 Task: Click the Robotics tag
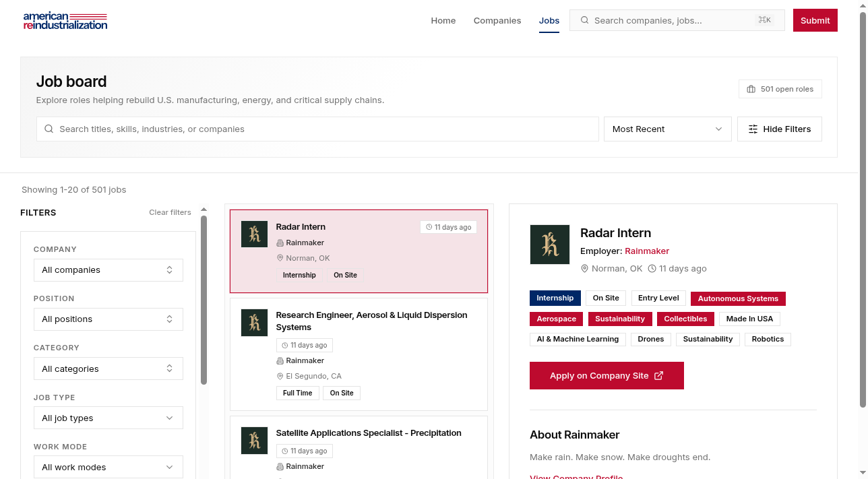(x=768, y=339)
